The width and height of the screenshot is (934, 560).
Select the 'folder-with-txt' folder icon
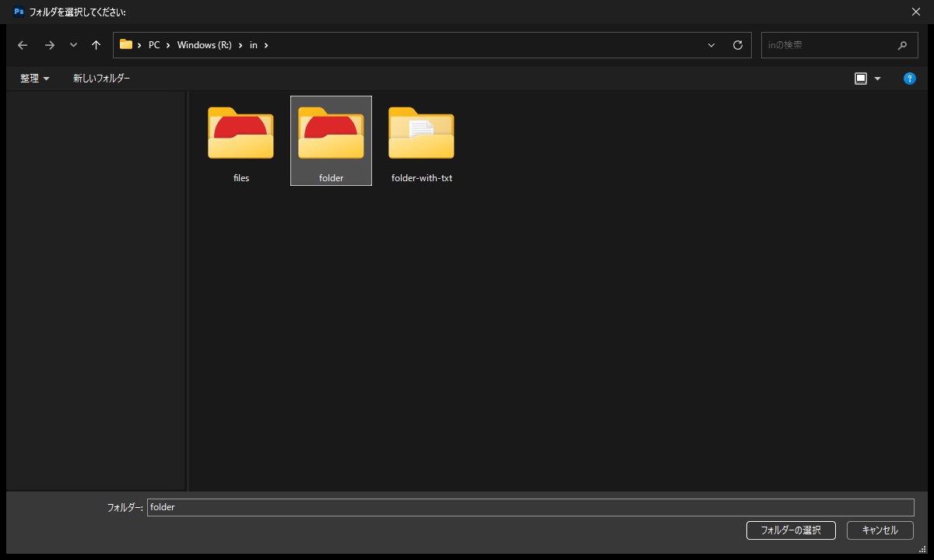point(421,133)
